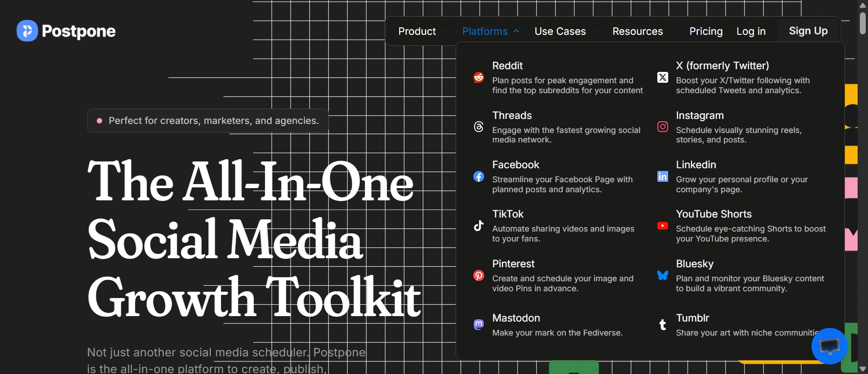This screenshot has height=374, width=868.
Task: Go to the YouTube Shorts page
Action: (x=714, y=214)
